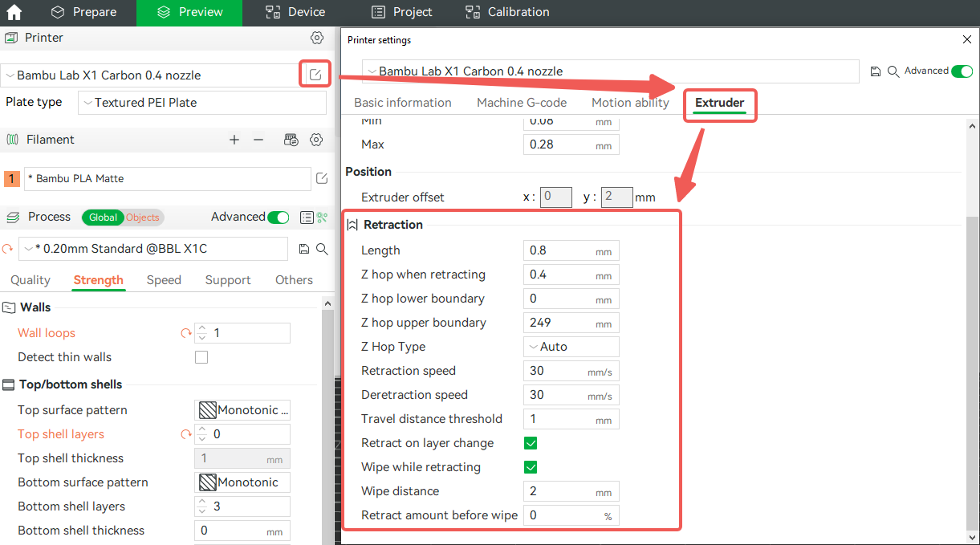Open Top surface pattern Monotonic dropdown
Viewport: 980px width, 545px height.
click(242, 410)
